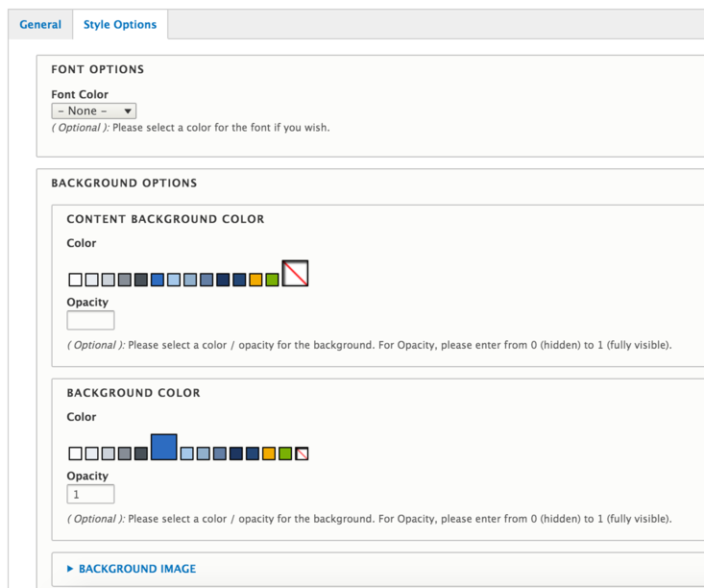Screen dimensions: 704x588
Task: Select the no-color swatch under Background Color
Action: tap(302, 453)
